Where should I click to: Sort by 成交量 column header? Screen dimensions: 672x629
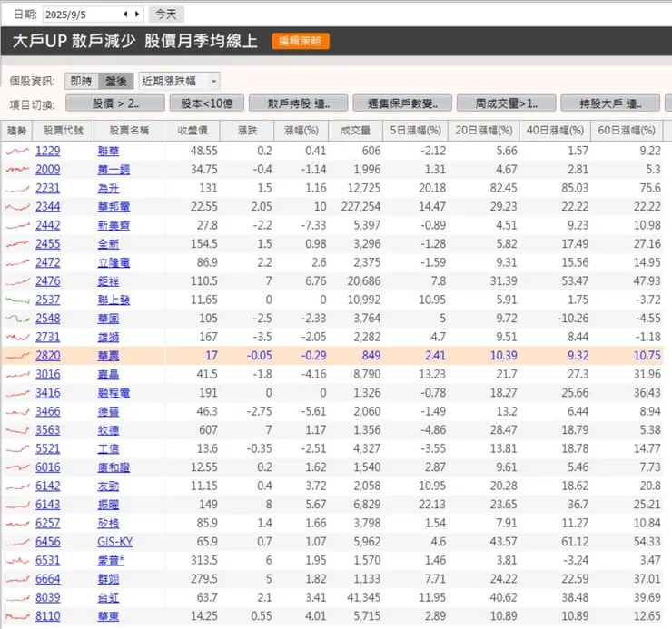point(356,131)
